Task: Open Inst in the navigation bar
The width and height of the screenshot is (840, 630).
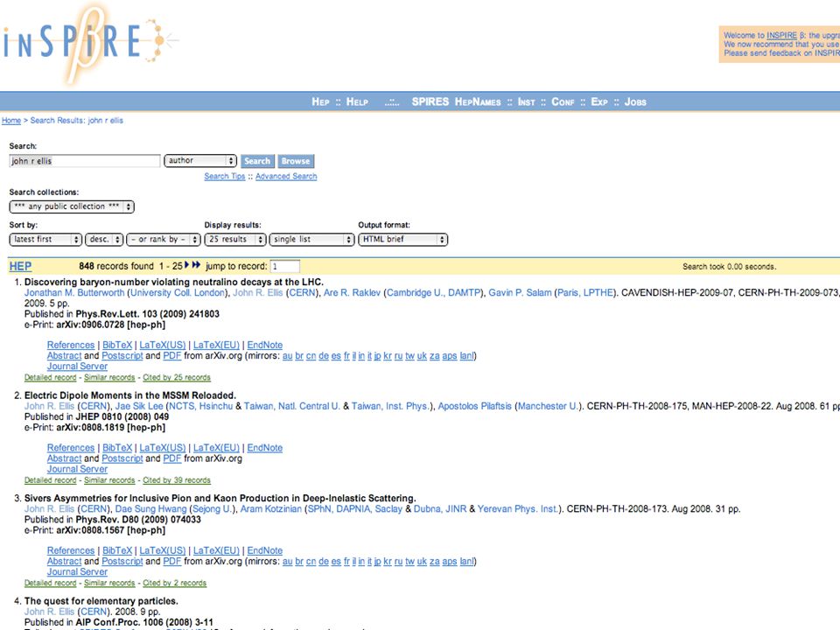Action: [x=526, y=101]
